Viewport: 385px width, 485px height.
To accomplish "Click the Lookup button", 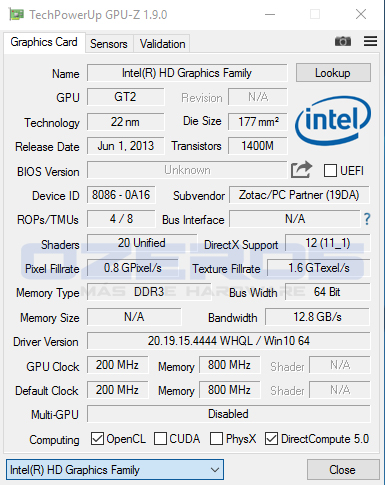I will (x=333, y=73).
